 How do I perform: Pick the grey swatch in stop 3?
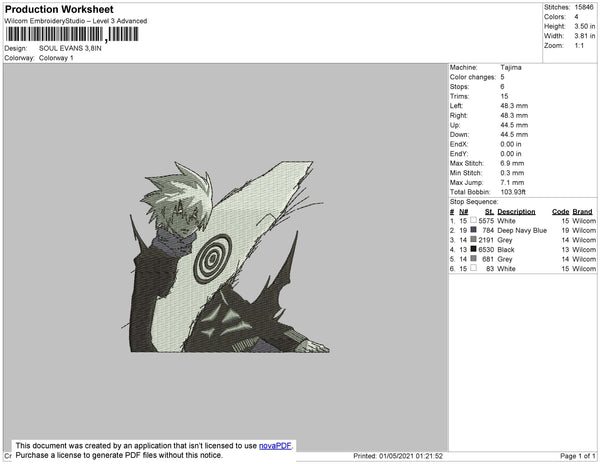[473, 239]
